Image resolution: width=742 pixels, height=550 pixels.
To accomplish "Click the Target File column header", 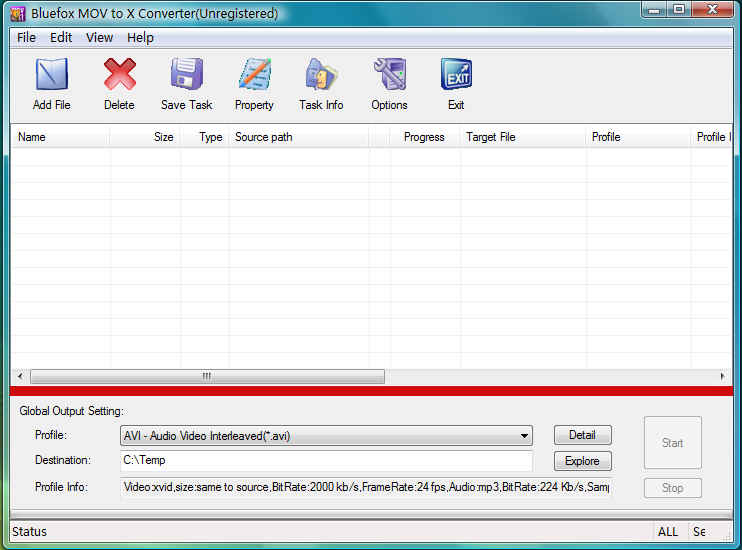I will click(522, 137).
